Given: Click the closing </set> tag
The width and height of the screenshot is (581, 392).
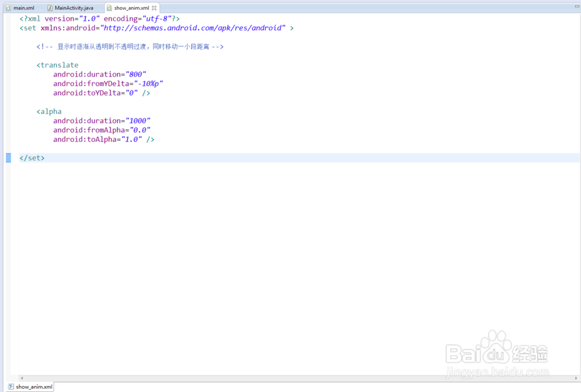Looking at the screenshot, I should coord(32,158).
